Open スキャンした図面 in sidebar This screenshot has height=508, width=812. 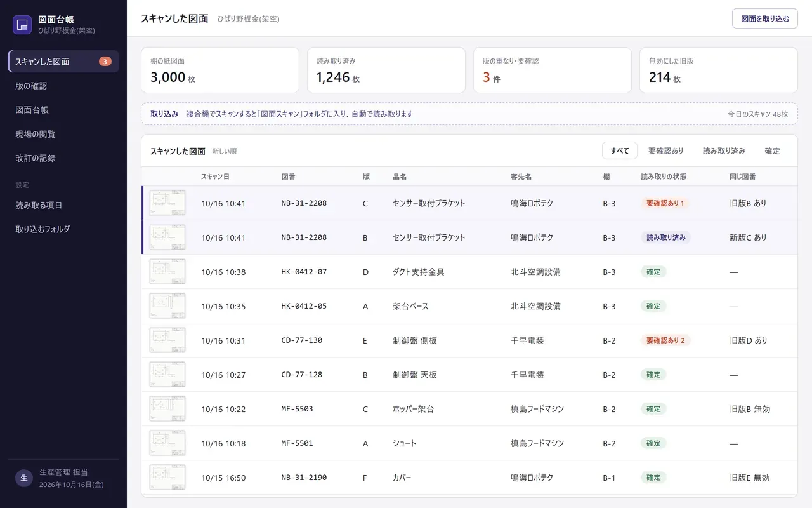click(63, 62)
